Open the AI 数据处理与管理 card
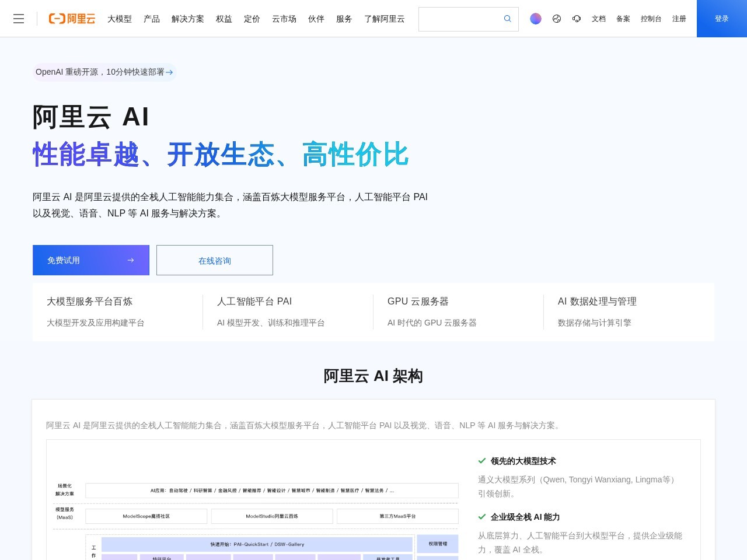Screen dimensions: 747x560 629,312
